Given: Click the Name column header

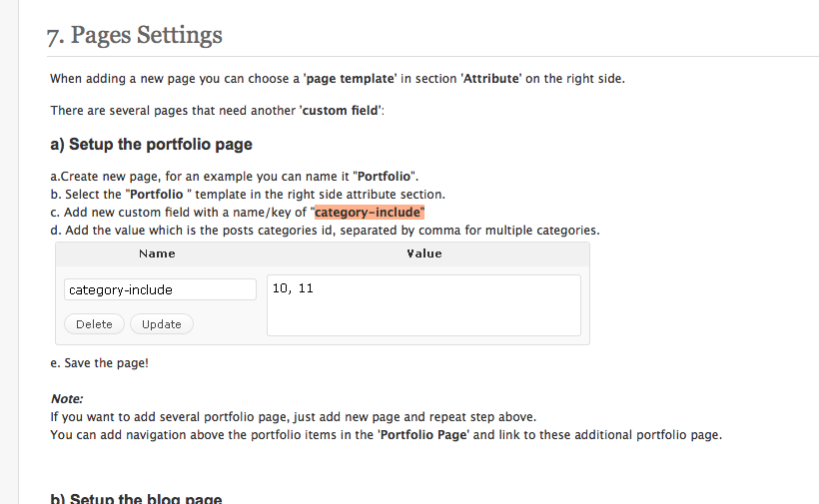Looking at the screenshot, I should tap(157, 253).
